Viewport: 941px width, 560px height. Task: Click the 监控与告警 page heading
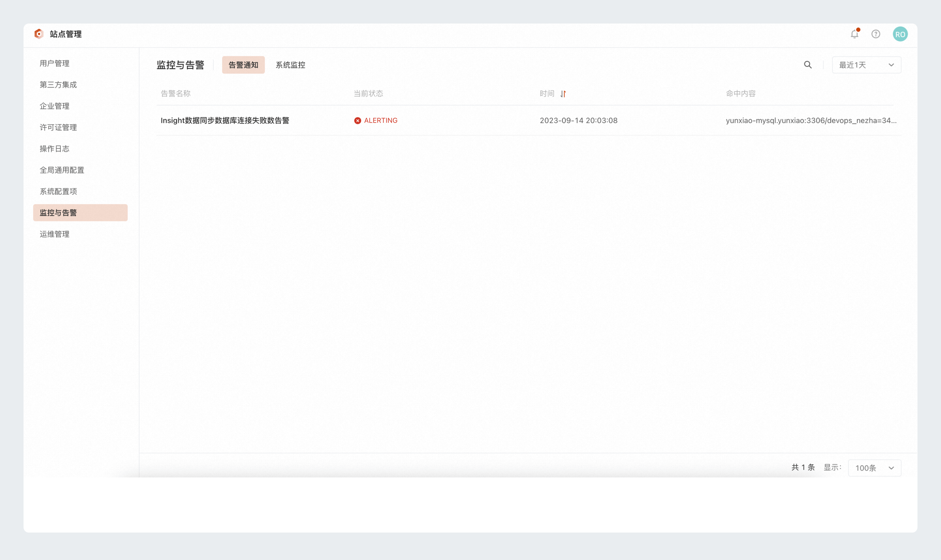[x=180, y=65]
